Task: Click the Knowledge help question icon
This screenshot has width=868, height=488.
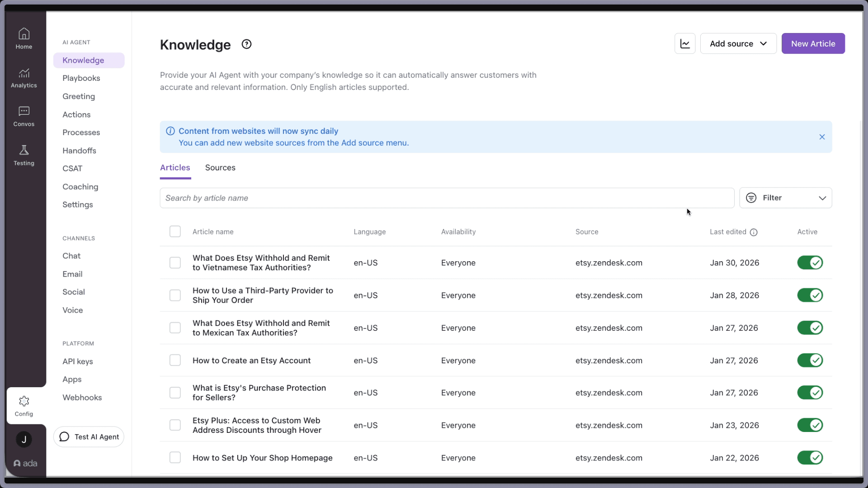Action: point(246,44)
